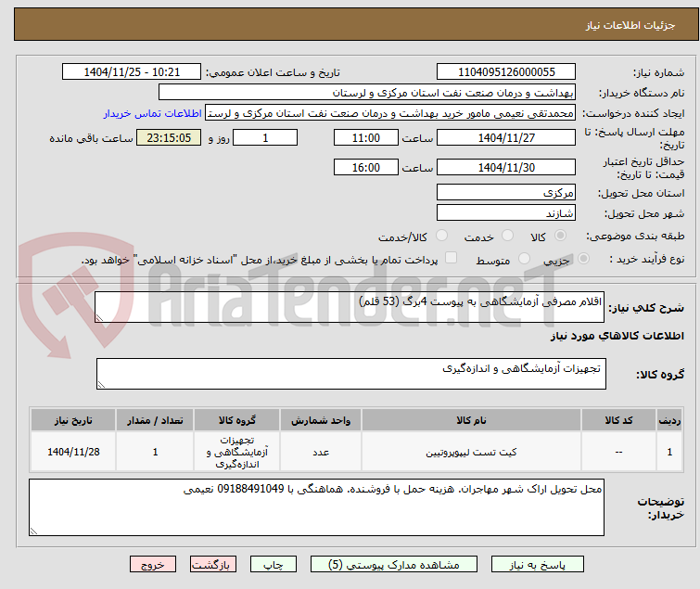The height and width of the screenshot is (589, 700).
Task: Click the unit cell عدد
Action: tap(321, 453)
